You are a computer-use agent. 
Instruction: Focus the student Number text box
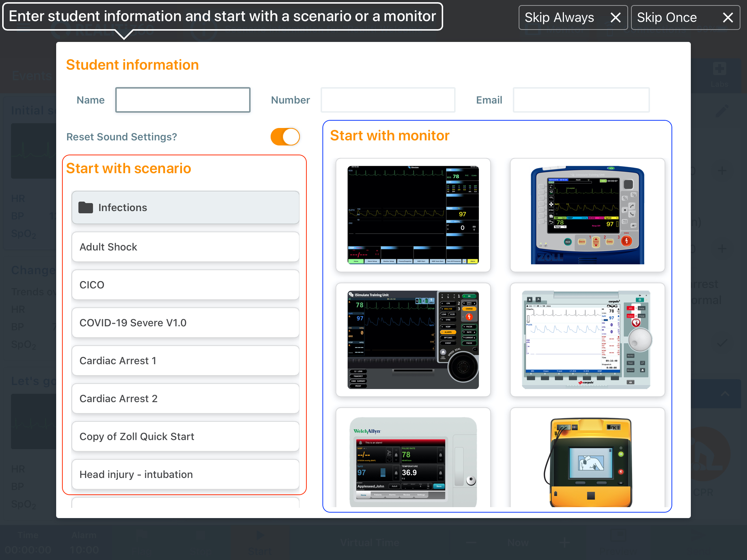[x=388, y=100]
